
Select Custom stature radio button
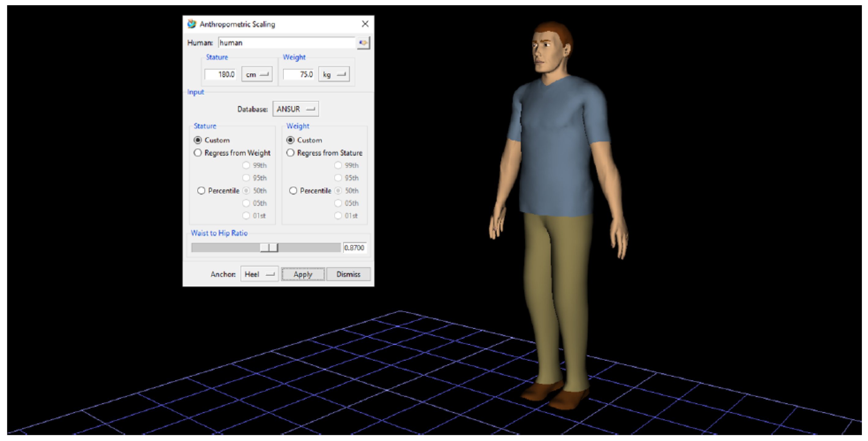point(198,140)
